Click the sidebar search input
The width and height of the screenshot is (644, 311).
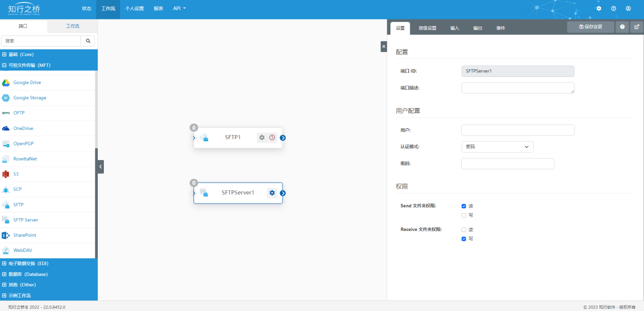coord(41,41)
